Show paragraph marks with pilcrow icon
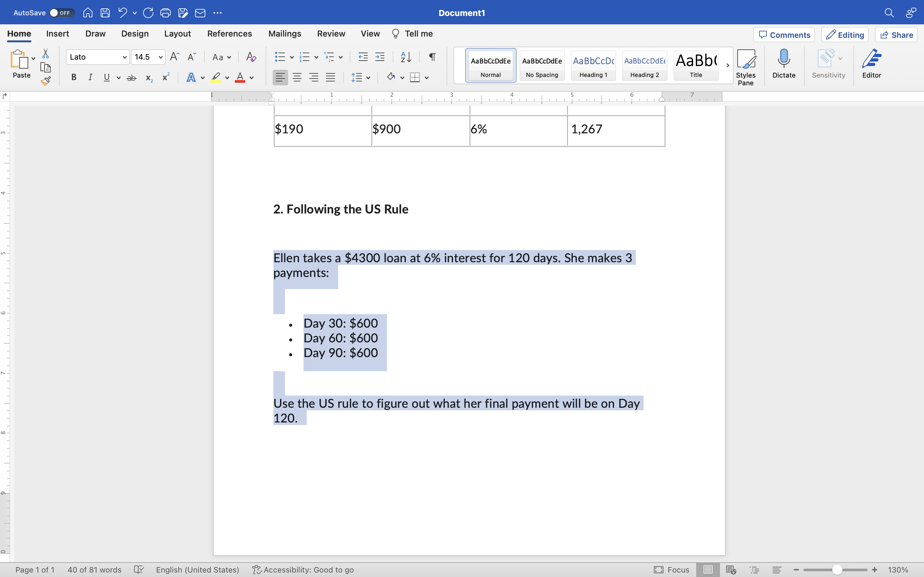The width and height of the screenshot is (924, 577). click(x=432, y=57)
